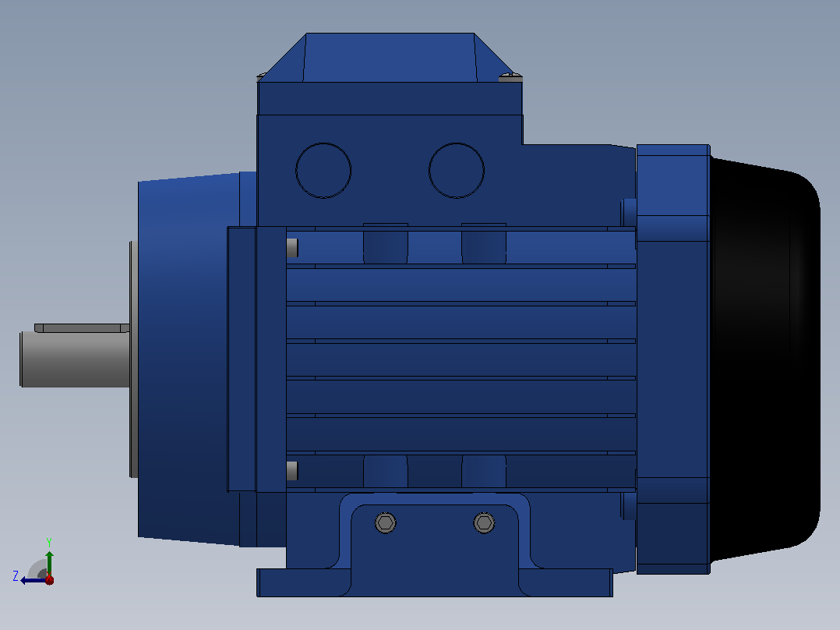
Task: Select the blue Z axis arrow of the triad
Action: point(34,580)
